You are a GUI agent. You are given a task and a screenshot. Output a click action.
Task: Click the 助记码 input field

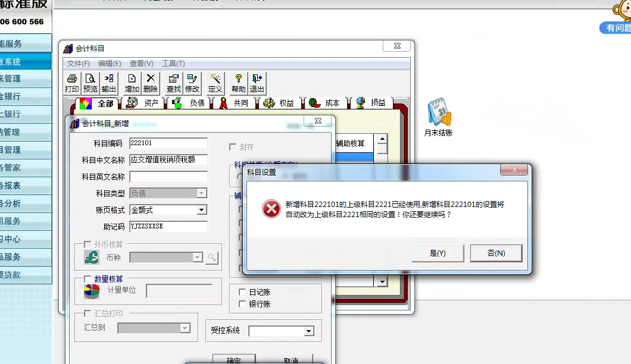(168, 227)
